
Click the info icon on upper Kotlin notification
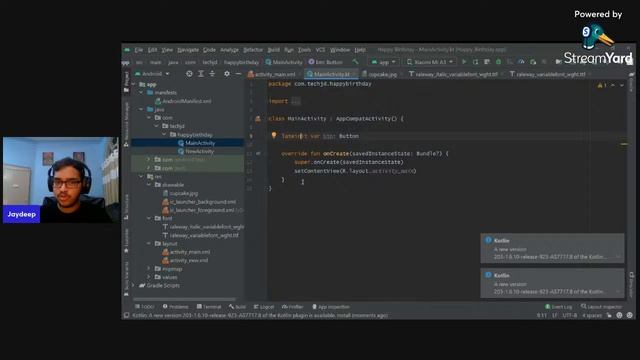coord(488,240)
